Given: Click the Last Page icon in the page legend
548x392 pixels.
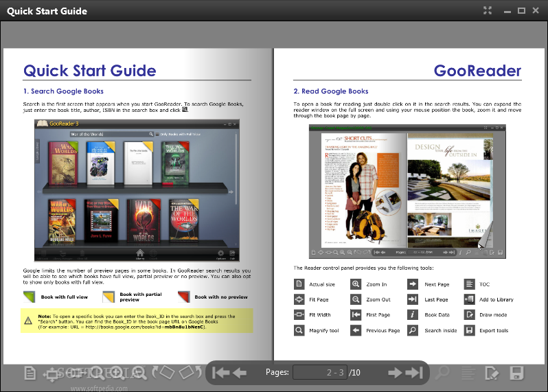Looking at the screenshot, I should 413,299.
